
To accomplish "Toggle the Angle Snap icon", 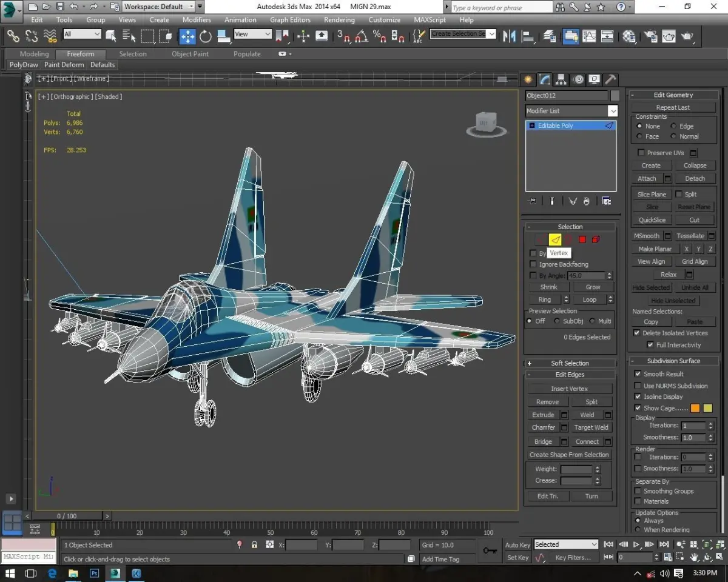I will 362,36.
